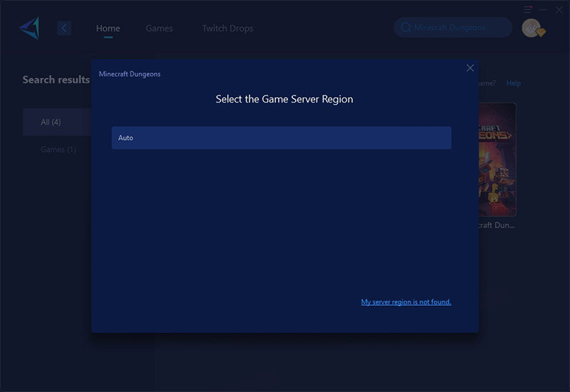Select the Auto server region option

pyautogui.click(x=281, y=138)
